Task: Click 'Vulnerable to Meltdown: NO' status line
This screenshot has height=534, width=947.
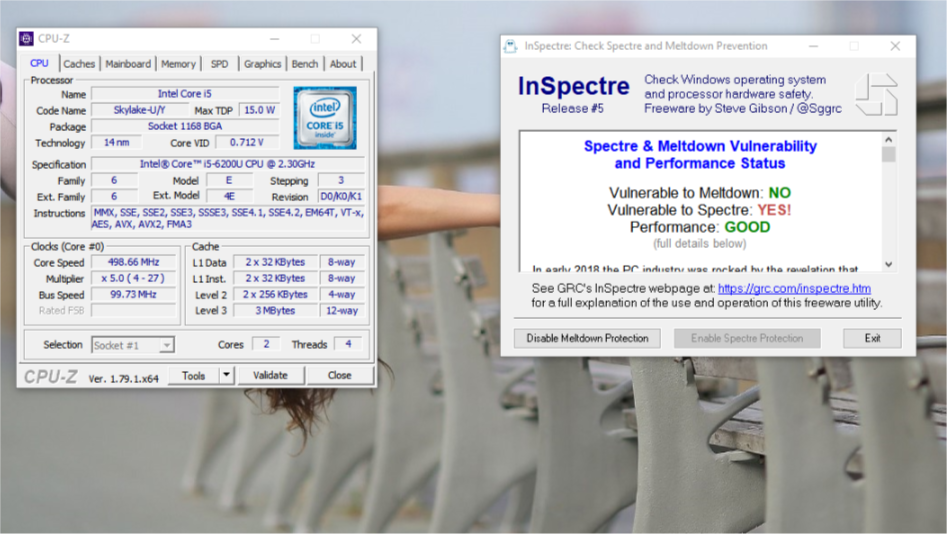Action: (700, 193)
